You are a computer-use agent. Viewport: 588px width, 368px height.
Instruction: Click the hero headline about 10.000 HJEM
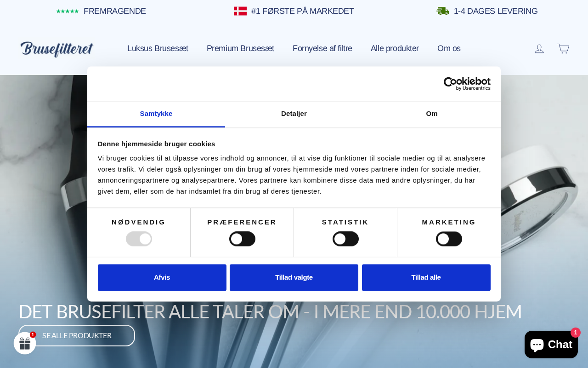[x=270, y=311]
